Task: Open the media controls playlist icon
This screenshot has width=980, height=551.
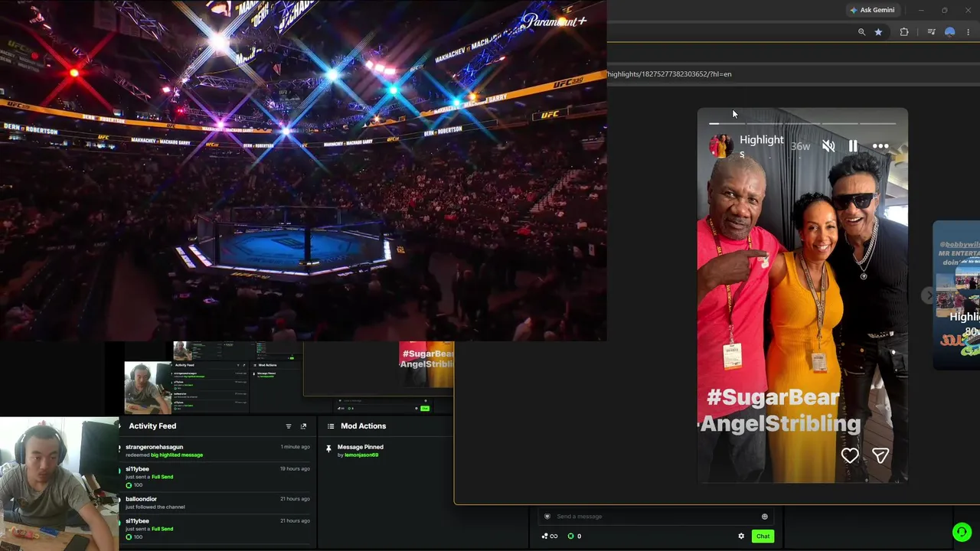Action: coord(931,32)
